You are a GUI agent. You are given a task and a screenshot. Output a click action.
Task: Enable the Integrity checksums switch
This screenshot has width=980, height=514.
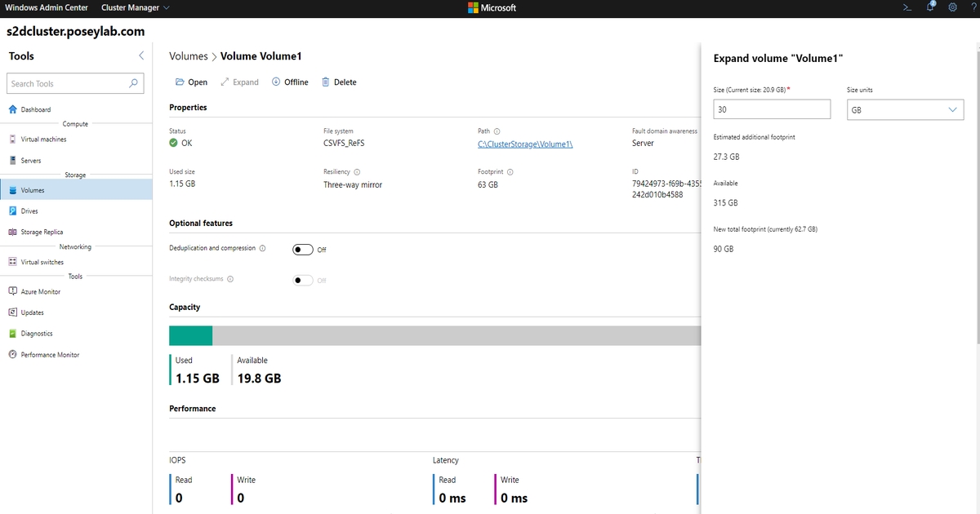click(301, 279)
